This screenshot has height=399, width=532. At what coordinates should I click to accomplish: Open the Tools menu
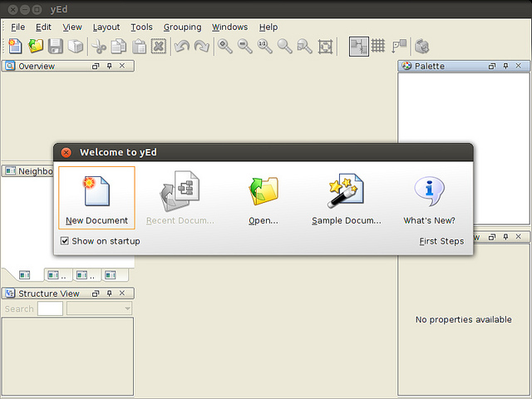pyautogui.click(x=141, y=27)
